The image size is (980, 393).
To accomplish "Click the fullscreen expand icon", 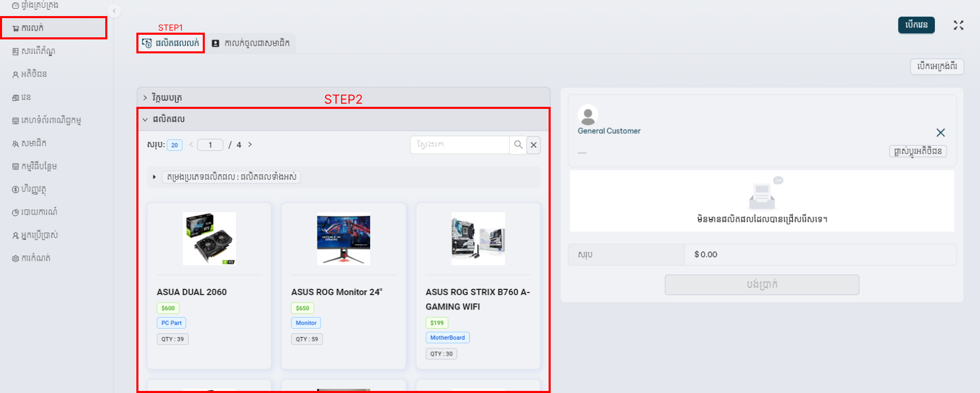I will [958, 25].
